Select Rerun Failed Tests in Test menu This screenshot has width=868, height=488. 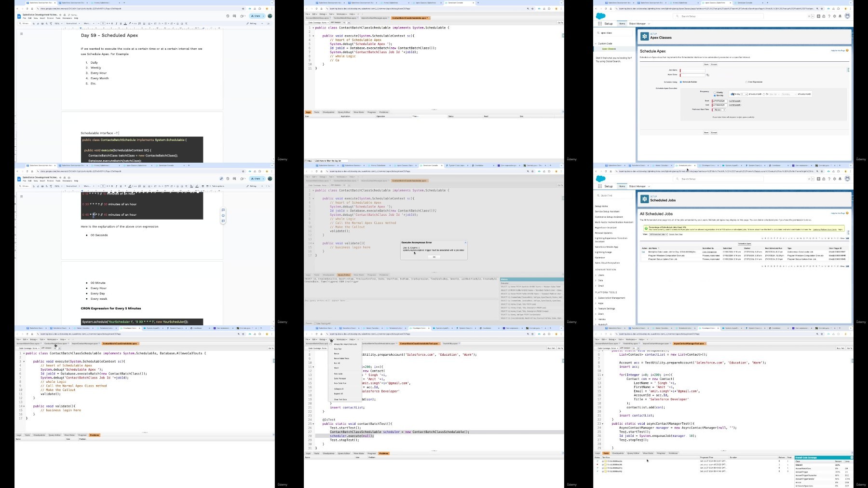pos(341,358)
